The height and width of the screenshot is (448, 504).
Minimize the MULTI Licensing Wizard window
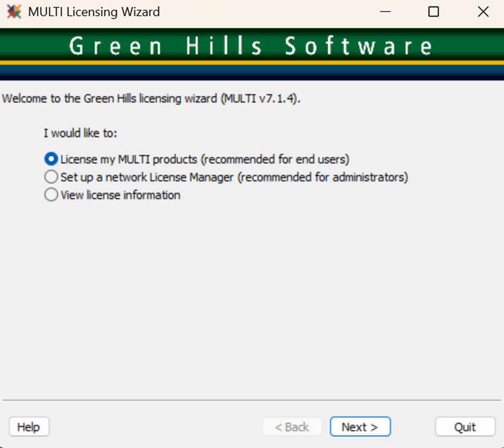pyautogui.click(x=385, y=12)
